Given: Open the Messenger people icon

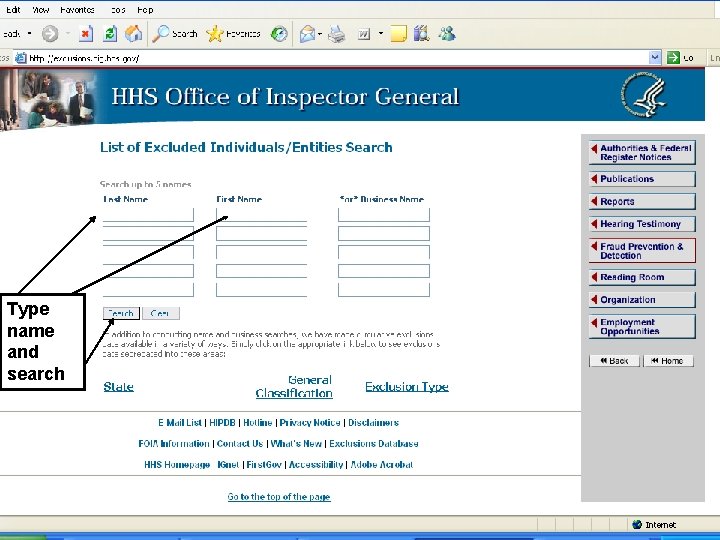Looking at the screenshot, I should coord(447,34).
